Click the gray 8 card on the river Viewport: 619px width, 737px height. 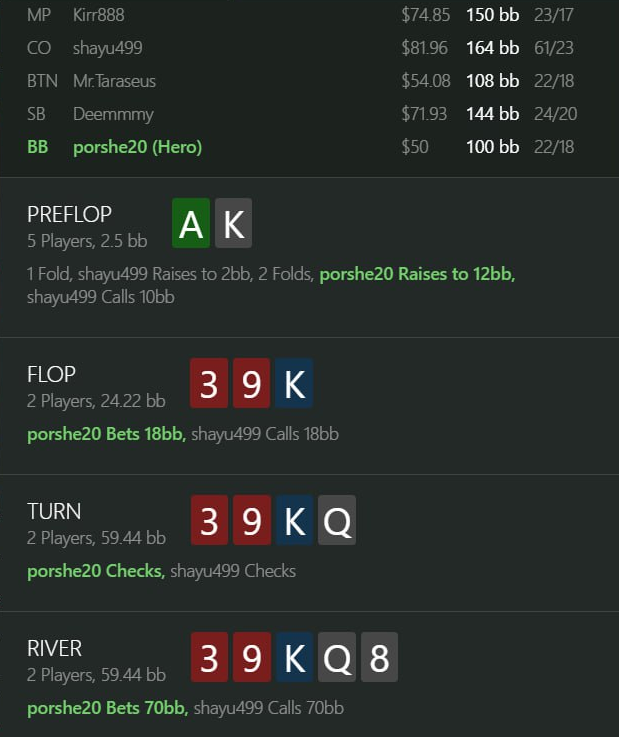click(x=379, y=657)
